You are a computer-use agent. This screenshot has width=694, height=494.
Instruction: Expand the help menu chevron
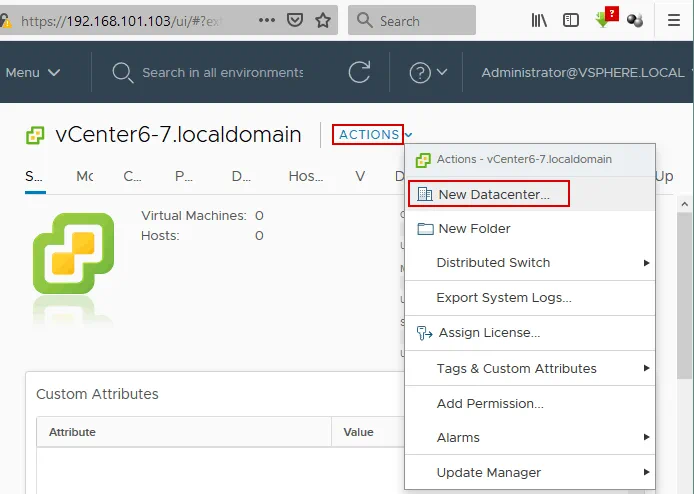[442, 71]
